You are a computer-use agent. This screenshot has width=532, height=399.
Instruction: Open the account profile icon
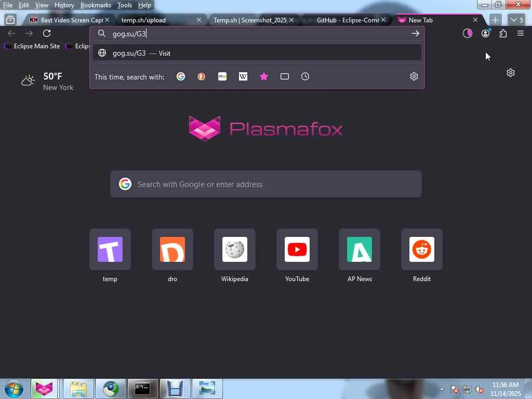coord(486,33)
